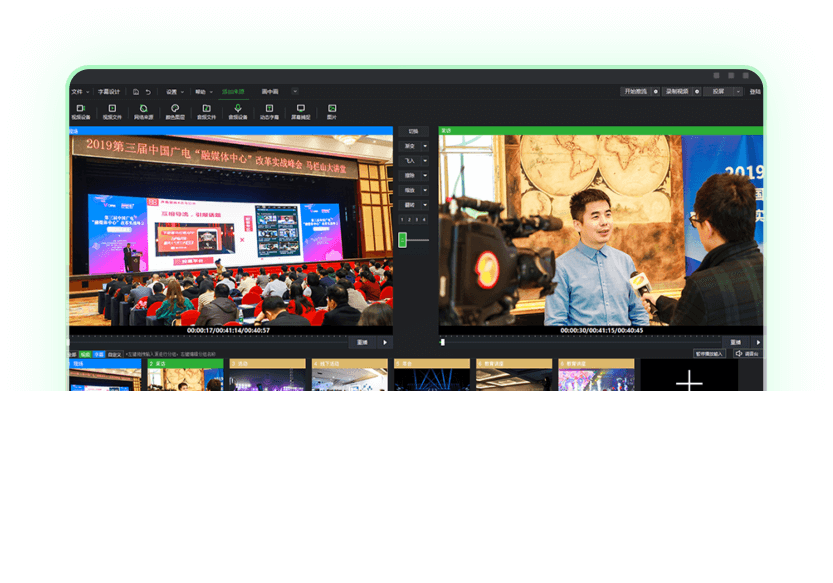Image resolution: width=833 pixels, height=583 pixels.
Task: Toggle the 自定义 filter tag
Action: tap(115, 354)
